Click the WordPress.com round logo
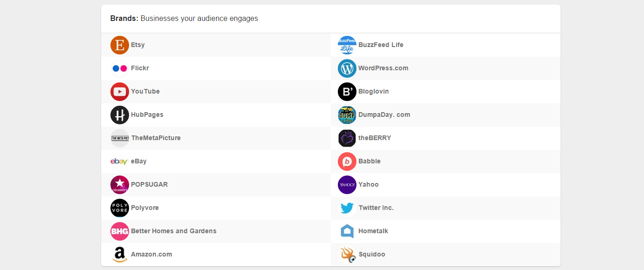Image resolution: width=644 pixels, height=270 pixels. click(x=347, y=68)
